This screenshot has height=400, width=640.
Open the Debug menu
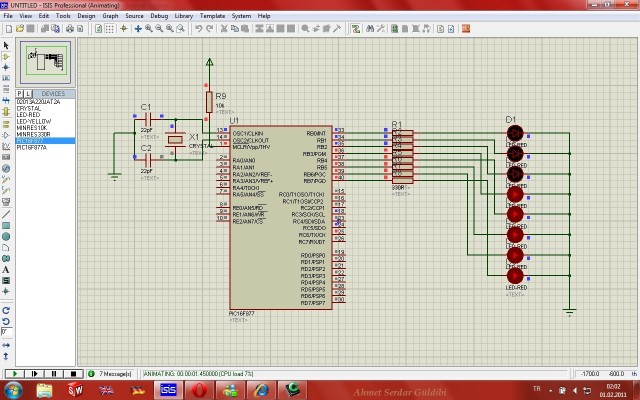pos(159,16)
